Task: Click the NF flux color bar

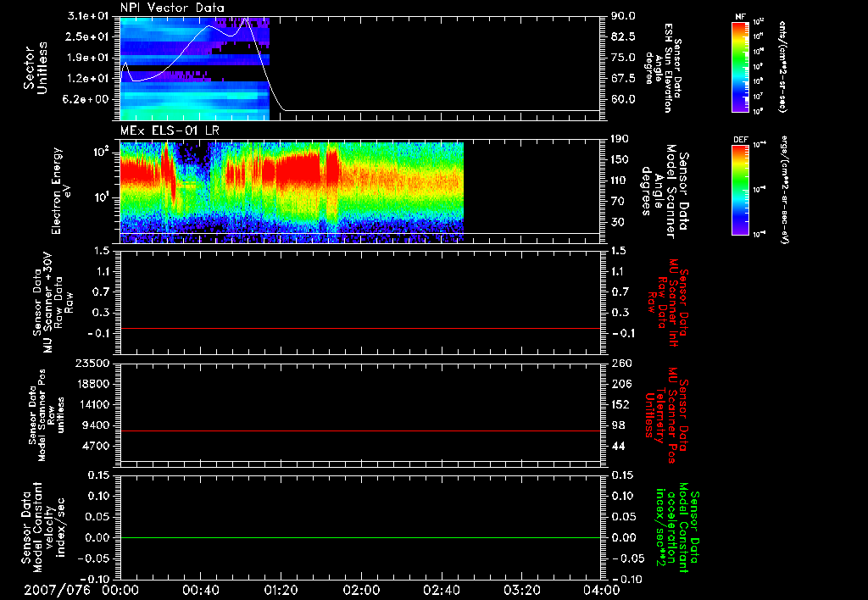Action: coord(740,66)
